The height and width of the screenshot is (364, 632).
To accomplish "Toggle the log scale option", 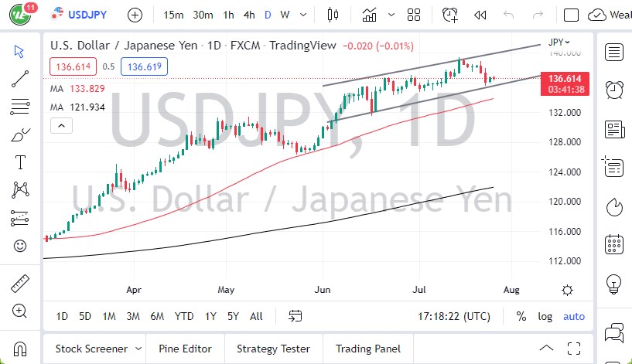I will pyautogui.click(x=545, y=316).
